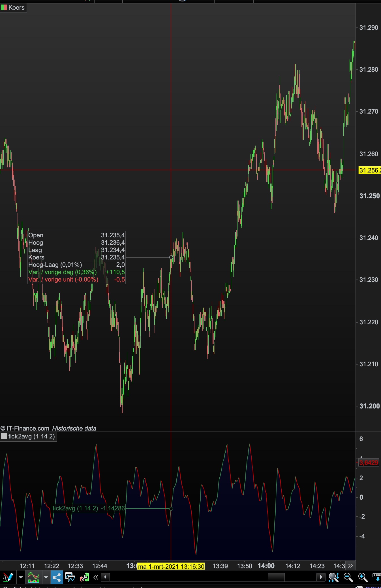Click the tick2avg (1 14 2) indicator label
Viewport: 381px width, 588px height.
click(x=32, y=436)
